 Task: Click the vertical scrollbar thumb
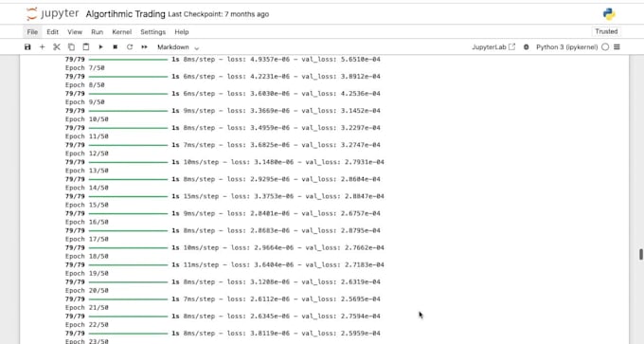[x=640, y=254]
